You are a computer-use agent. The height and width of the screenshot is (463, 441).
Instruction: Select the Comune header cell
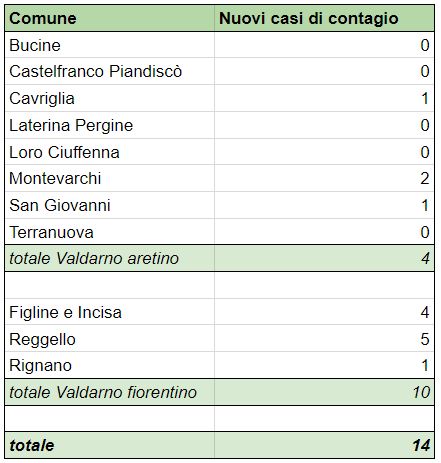click(x=110, y=18)
